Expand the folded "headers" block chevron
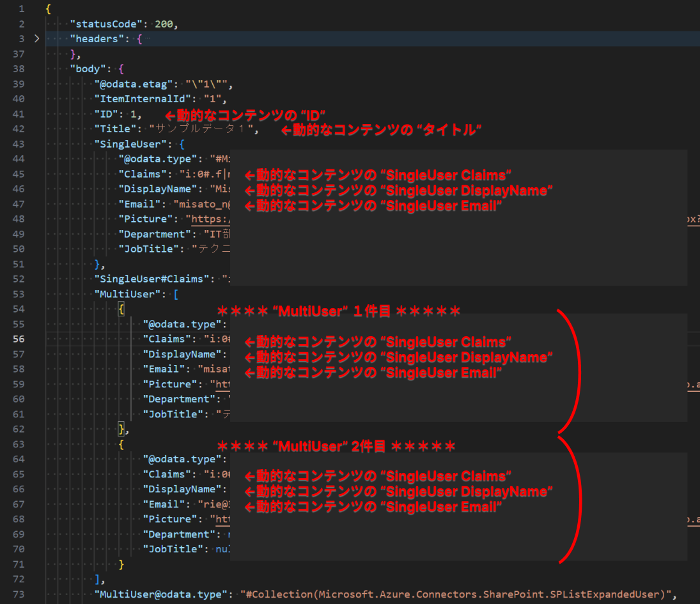 (36, 39)
